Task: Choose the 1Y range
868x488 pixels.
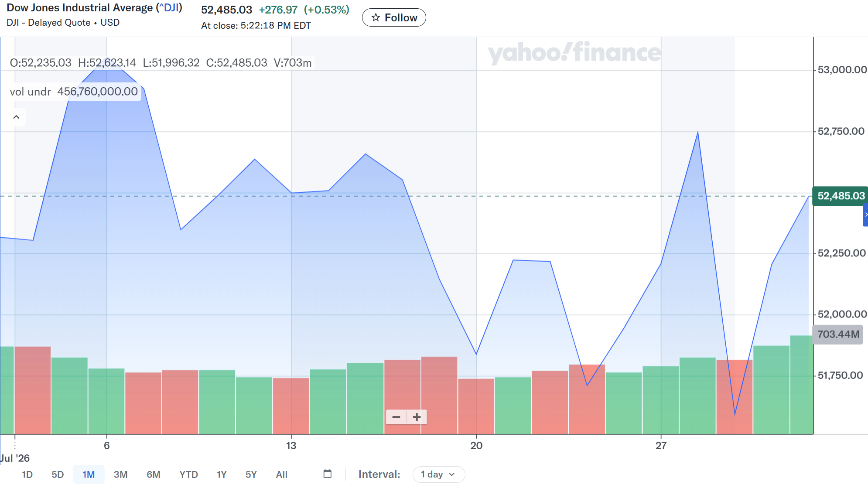Action: tap(222, 474)
